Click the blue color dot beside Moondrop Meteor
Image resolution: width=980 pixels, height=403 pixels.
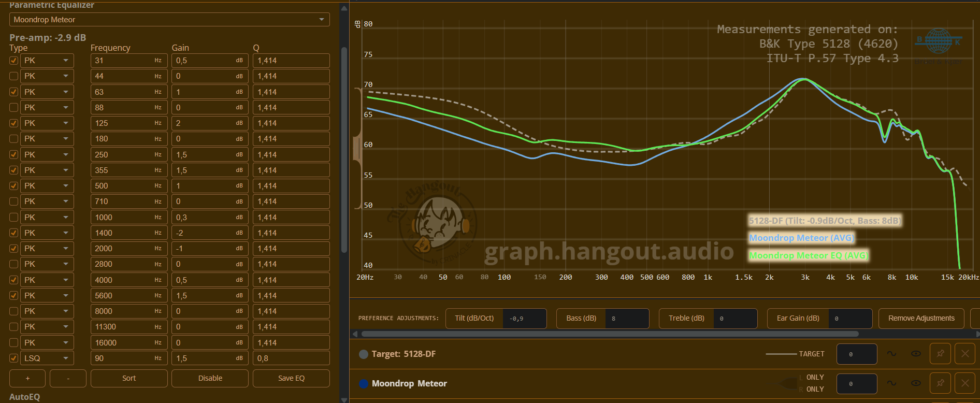364,384
